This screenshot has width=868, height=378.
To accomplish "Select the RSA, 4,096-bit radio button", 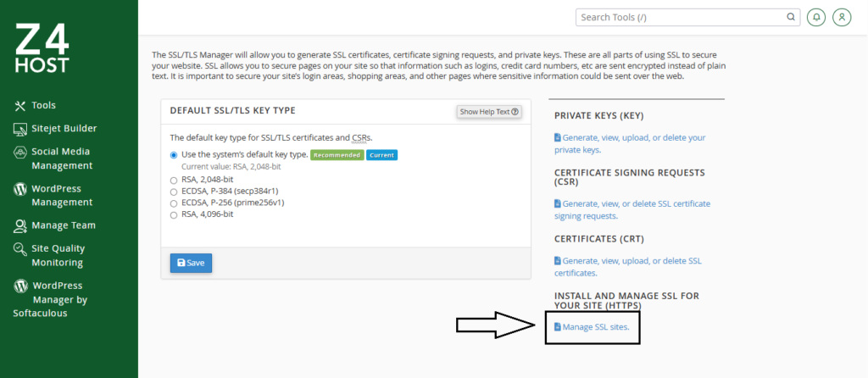I will (x=174, y=214).
